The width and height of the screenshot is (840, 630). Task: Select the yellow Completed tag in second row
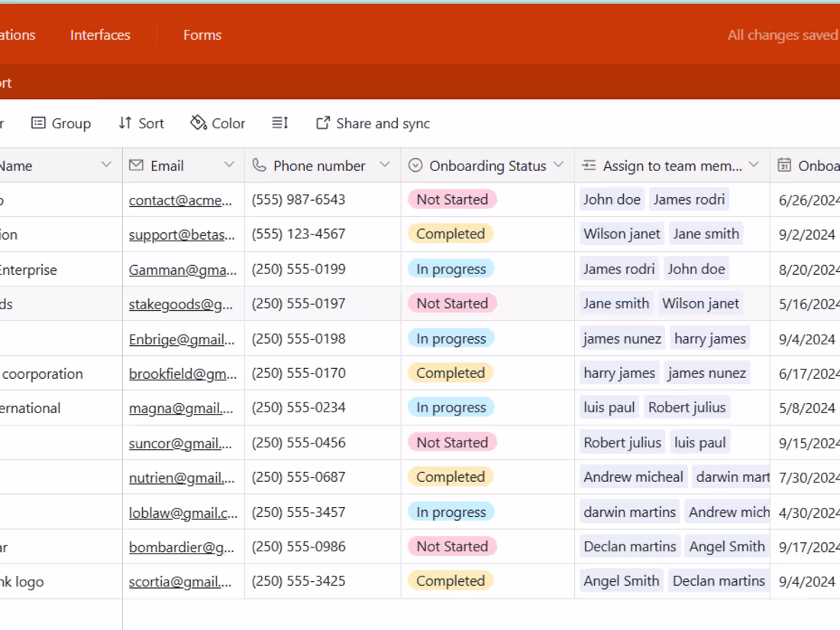(x=450, y=234)
